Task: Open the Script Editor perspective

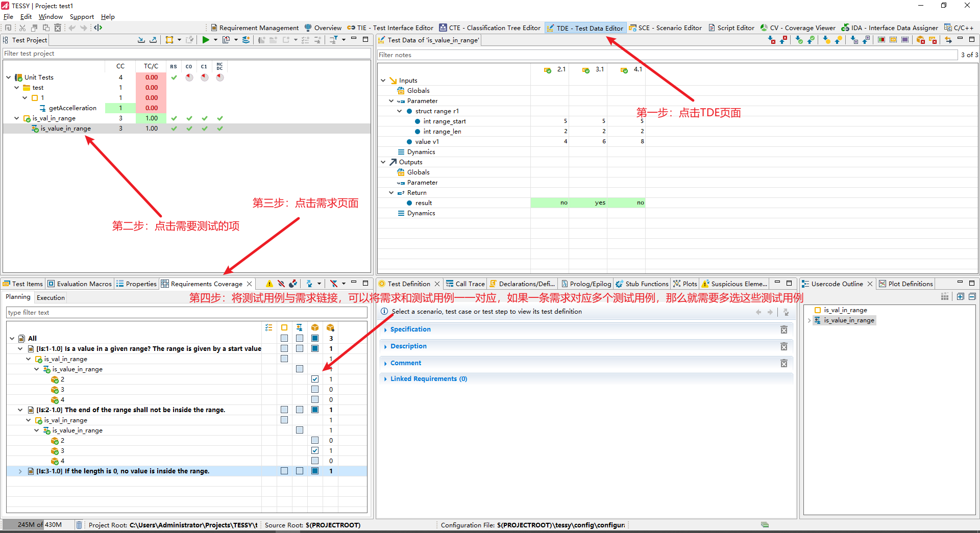Action: coord(731,28)
